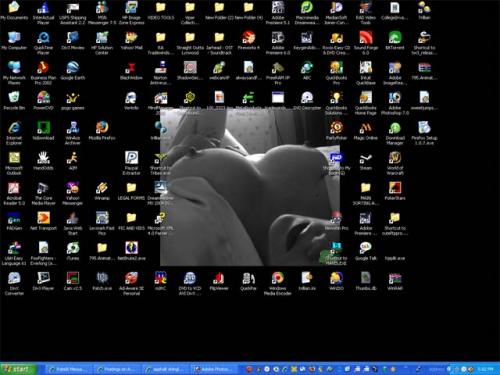The image size is (500, 375).
Task: Launch the QuickTime Player shortcut
Action: point(43,43)
